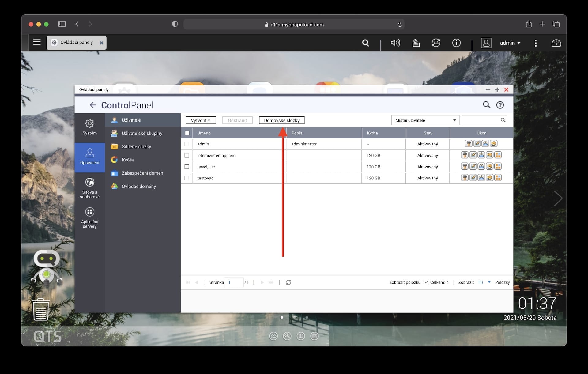Change password icon for admin row

click(469, 144)
